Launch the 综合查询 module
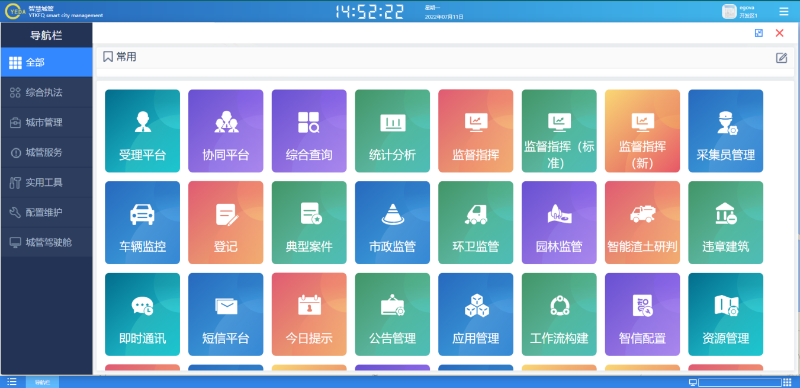 coord(309,131)
